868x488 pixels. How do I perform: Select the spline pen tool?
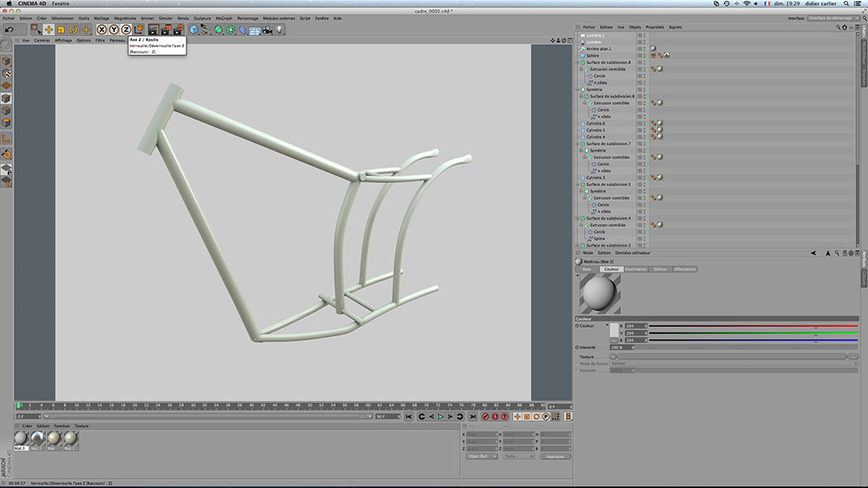(x=206, y=30)
